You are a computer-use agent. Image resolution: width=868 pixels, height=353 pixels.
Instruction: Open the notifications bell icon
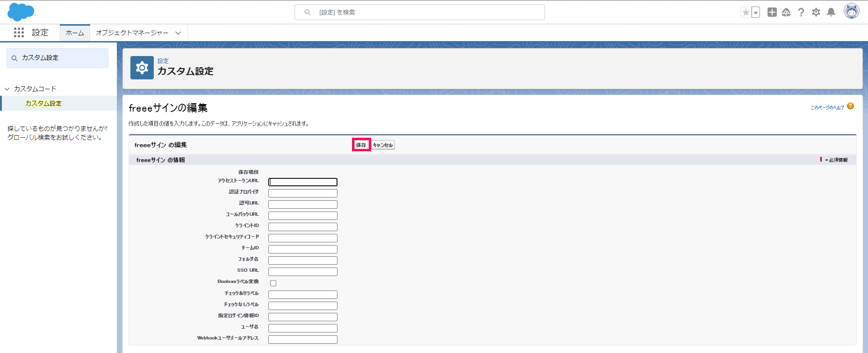pos(831,12)
